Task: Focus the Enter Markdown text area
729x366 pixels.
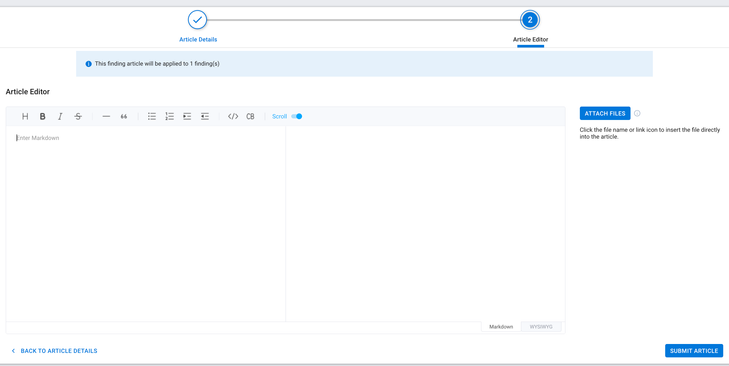Action: (x=146, y=224)
